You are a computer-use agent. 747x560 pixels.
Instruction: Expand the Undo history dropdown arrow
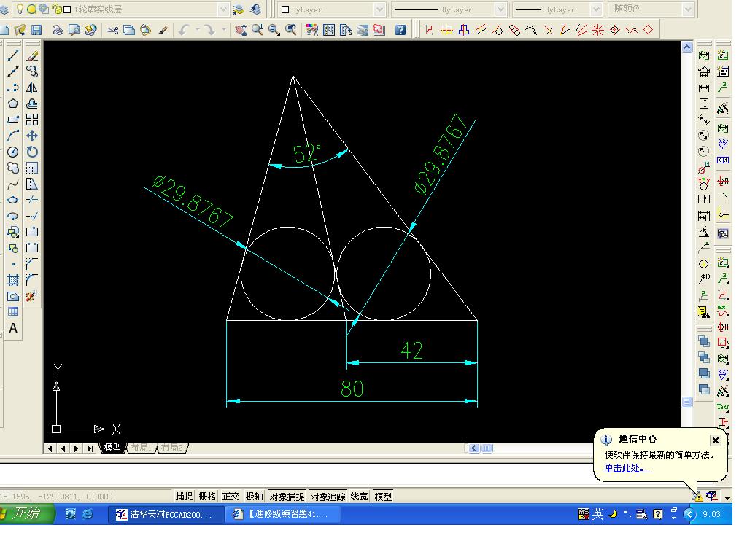[197, 30]
